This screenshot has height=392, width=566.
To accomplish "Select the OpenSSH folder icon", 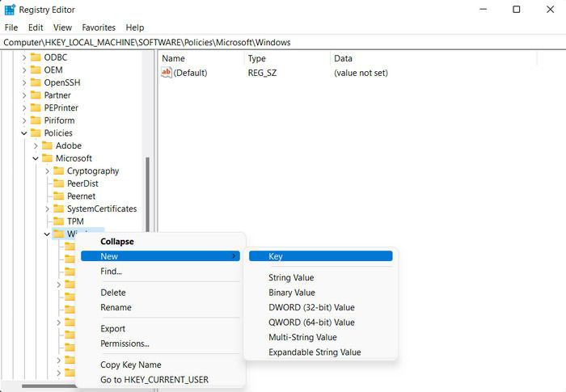I will [36, 82].
